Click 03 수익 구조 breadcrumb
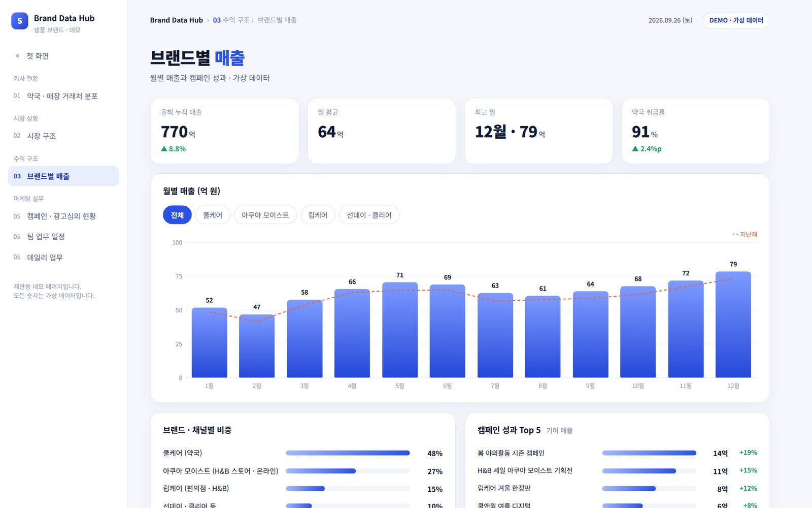 (231, 20)
